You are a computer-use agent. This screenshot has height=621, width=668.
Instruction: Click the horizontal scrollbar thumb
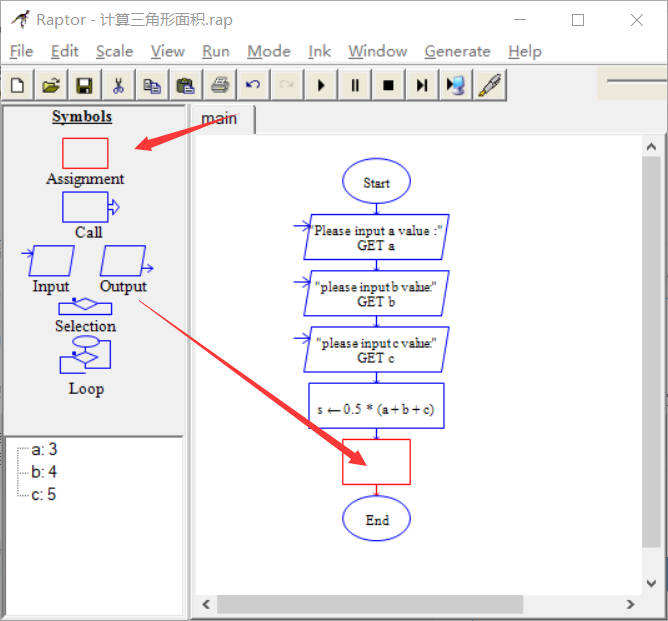tap(370, 604)
